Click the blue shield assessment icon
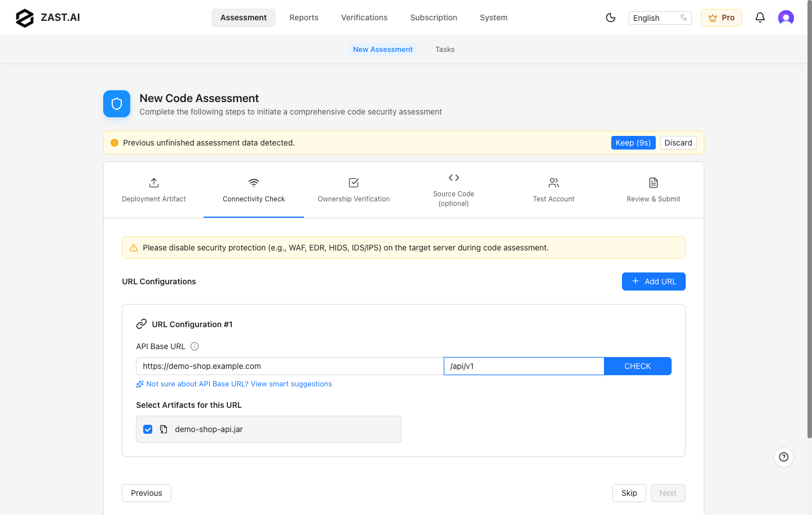The image size is (812, 515). pyautogui.click(x=117, y=104)
